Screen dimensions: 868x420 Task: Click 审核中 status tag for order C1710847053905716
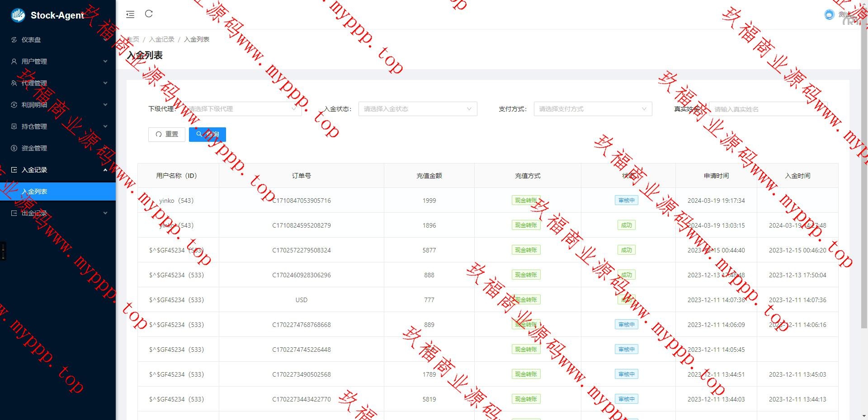[626, 201]
